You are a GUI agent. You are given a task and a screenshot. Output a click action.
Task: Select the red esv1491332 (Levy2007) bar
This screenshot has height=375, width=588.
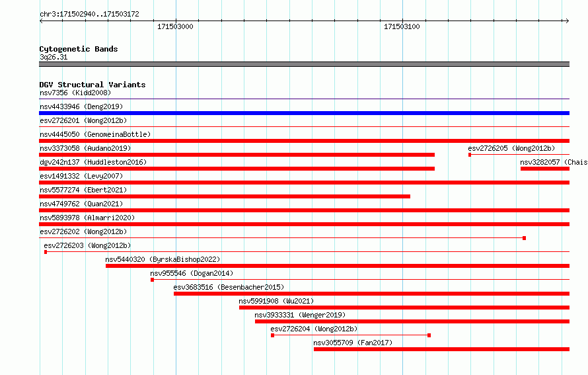click(304, 183)
